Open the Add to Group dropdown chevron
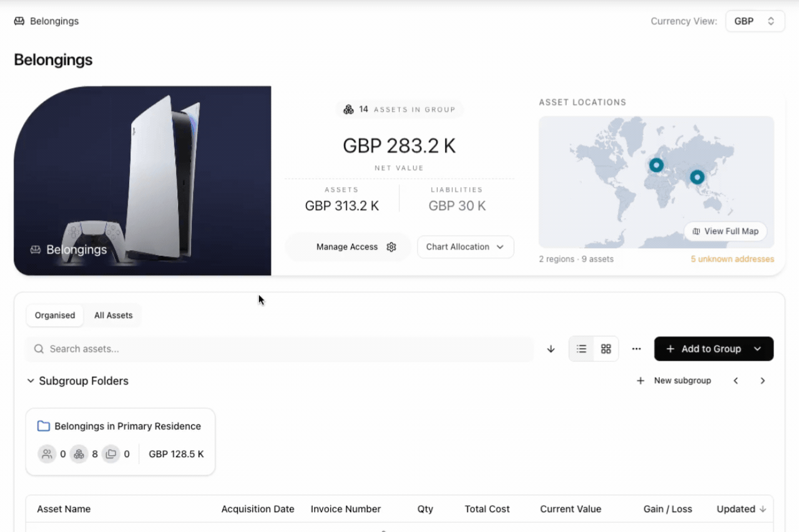 pyautogui.click(x=757, y=349)
